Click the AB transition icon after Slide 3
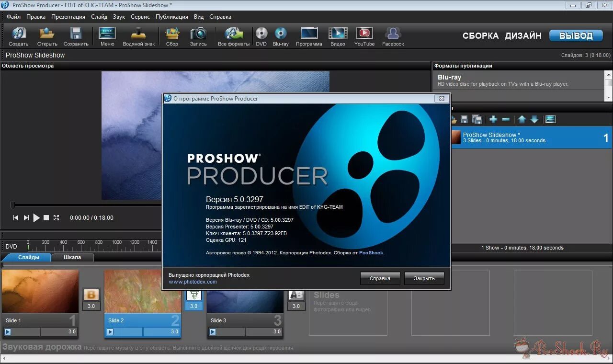613x364 pixels. click(x=296, y=295)
